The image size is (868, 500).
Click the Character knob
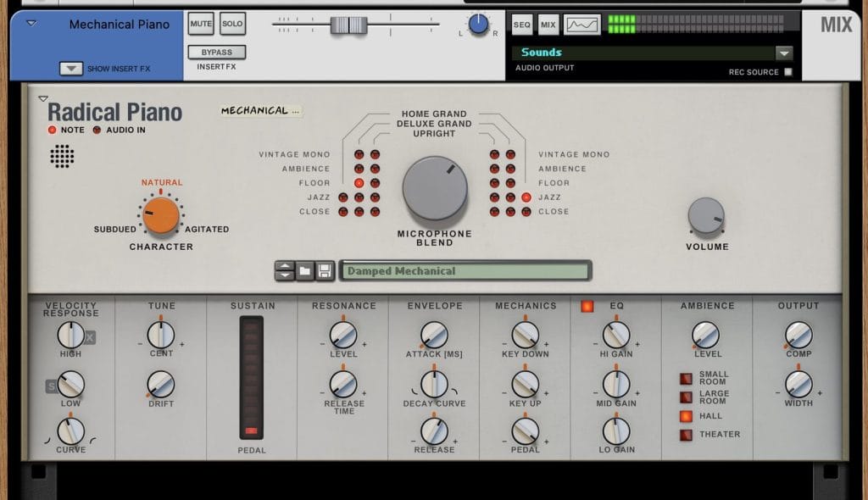(x=160, y=215)
